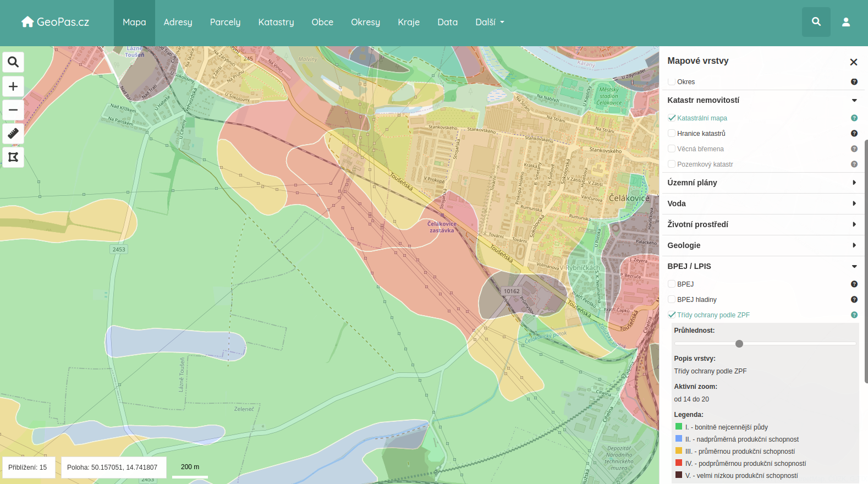This screenshot has width=868, height=484.
Task: Activate the polygon drawing tool
Action: point(13,157)
